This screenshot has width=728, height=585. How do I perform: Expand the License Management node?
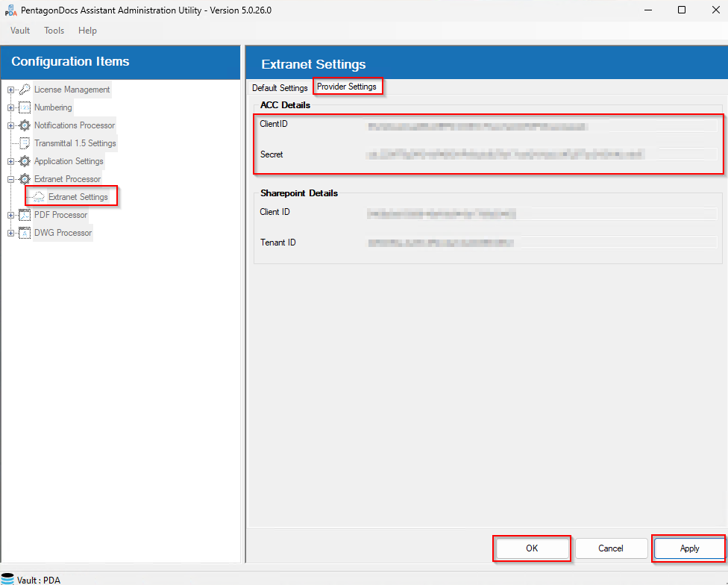coord(10,90)
